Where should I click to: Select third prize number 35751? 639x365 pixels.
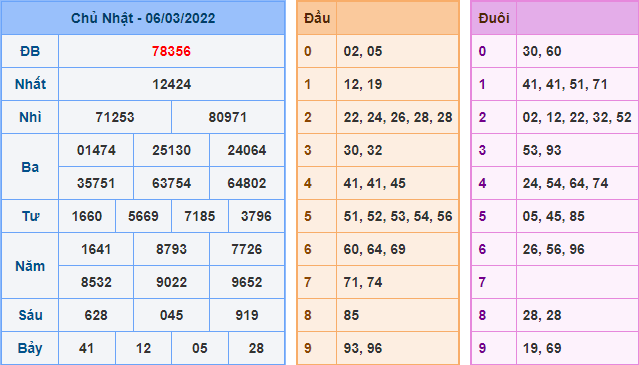(96, 183)
